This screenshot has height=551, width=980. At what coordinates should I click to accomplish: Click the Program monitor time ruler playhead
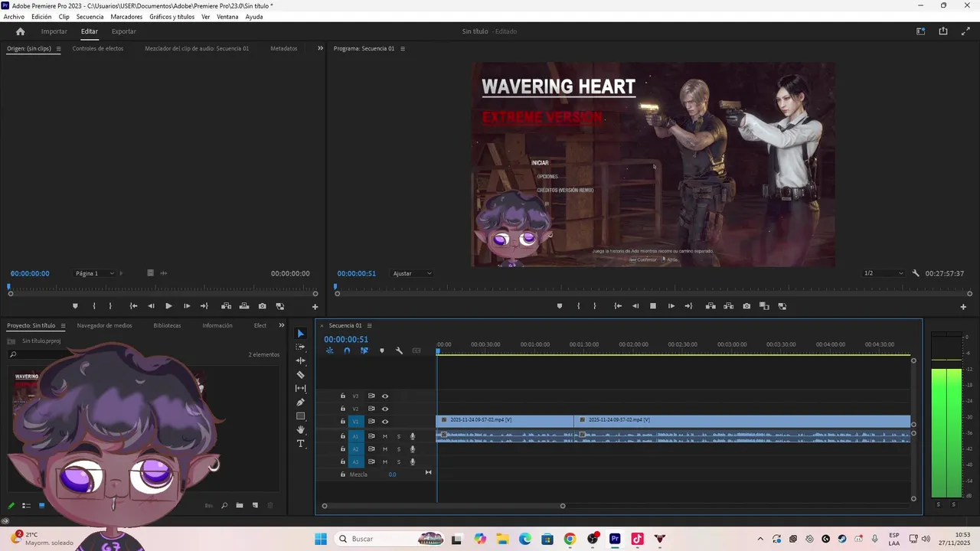tap(335, 289)
